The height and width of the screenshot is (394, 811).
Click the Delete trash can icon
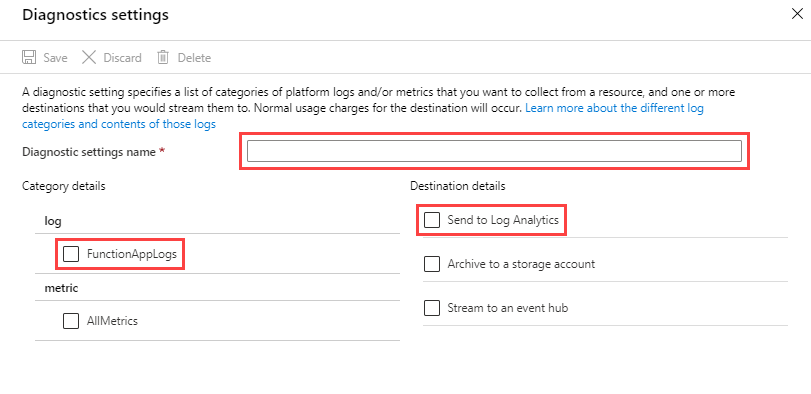click(163, 57)
